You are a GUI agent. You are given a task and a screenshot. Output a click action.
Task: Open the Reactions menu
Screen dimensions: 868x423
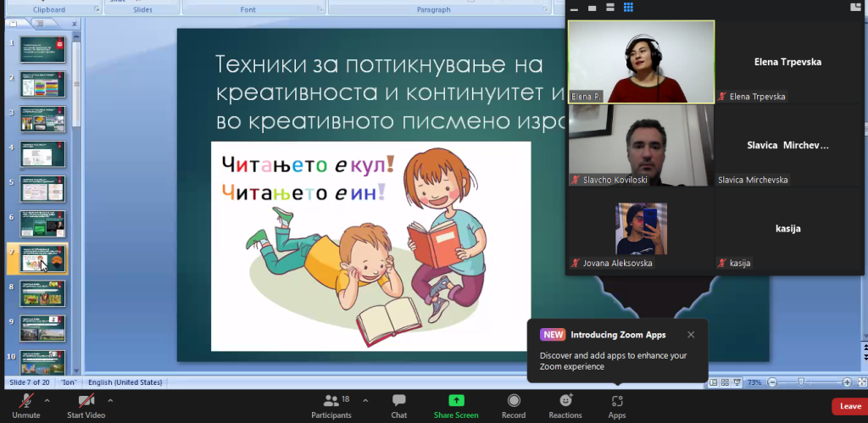coord(565,404)
